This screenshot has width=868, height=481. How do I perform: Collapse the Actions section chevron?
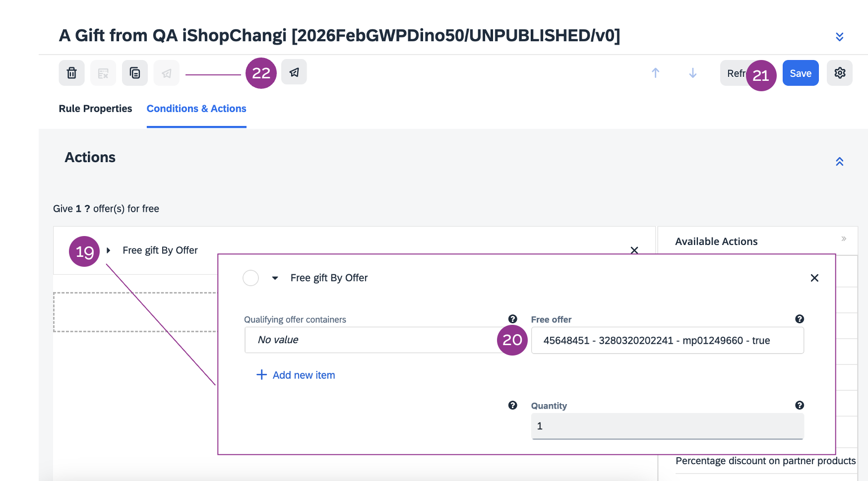[840, 162]
